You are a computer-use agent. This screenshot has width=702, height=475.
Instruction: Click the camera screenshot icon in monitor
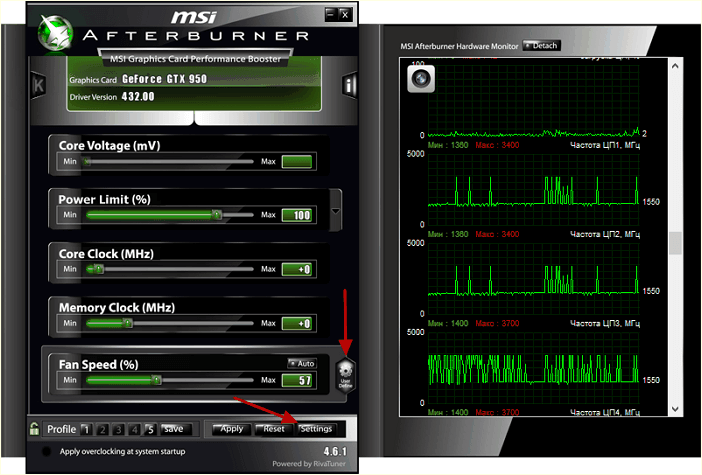click(421, 79)
